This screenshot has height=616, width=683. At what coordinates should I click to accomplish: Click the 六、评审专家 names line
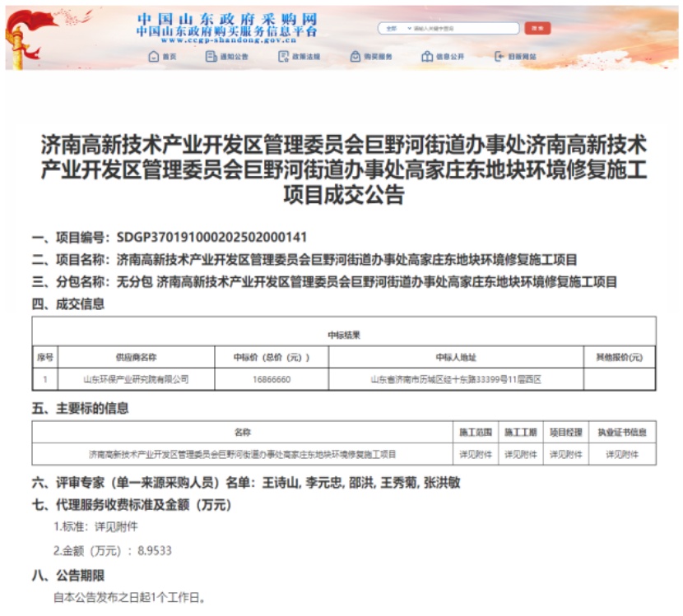pyautogui.click(x=246, y=483)
